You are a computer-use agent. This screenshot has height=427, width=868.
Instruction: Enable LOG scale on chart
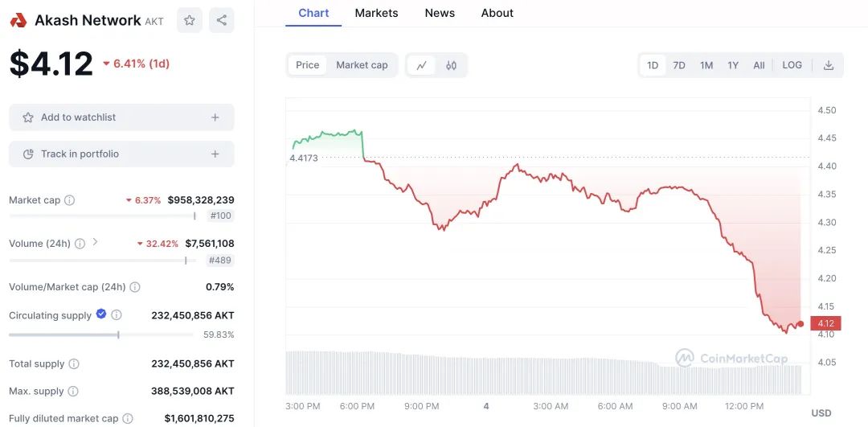792,65
